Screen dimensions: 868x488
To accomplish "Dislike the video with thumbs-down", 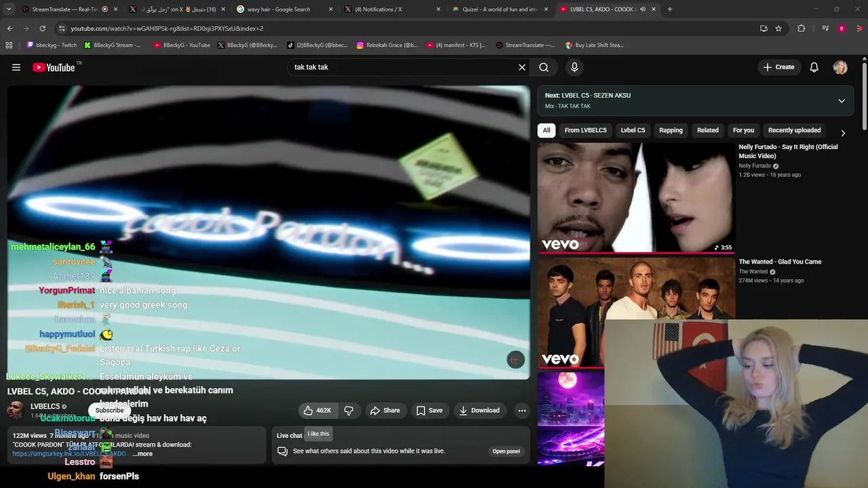I will point(349,410).
